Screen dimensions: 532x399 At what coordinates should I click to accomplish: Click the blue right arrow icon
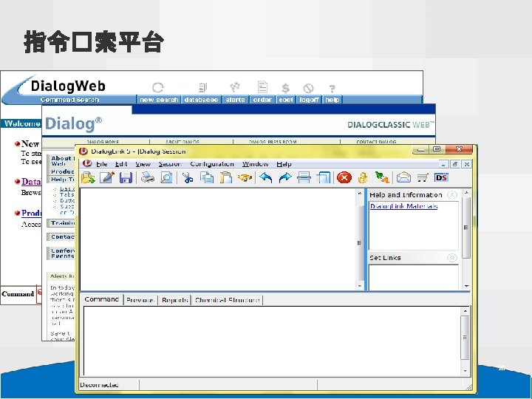tap(285, 178)
